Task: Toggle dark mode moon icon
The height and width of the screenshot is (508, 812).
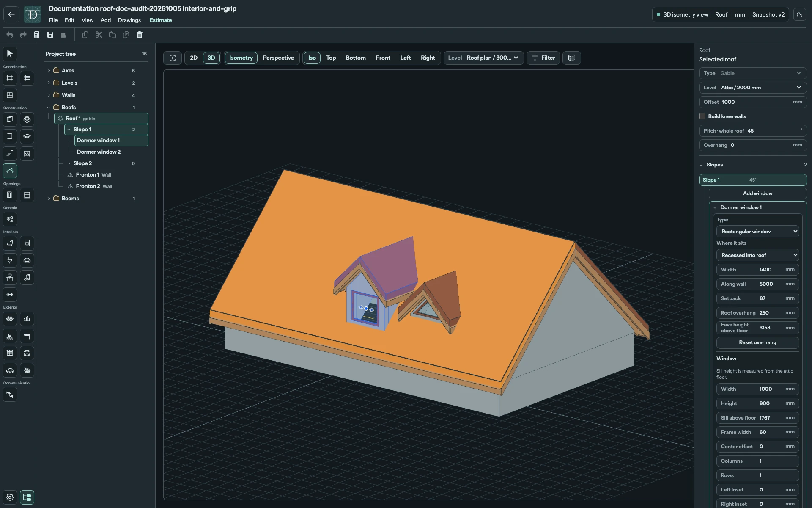Action: (799, 14)
